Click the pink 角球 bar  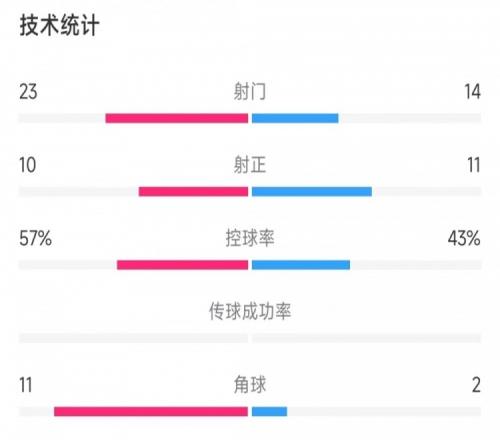[151, 412]
